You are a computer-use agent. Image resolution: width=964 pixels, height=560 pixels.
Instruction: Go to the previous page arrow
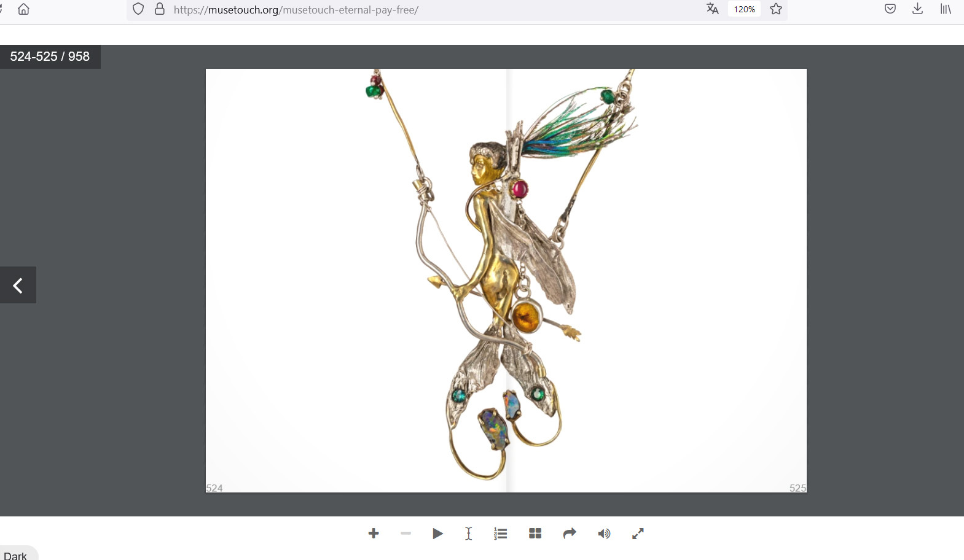(18, 285)
